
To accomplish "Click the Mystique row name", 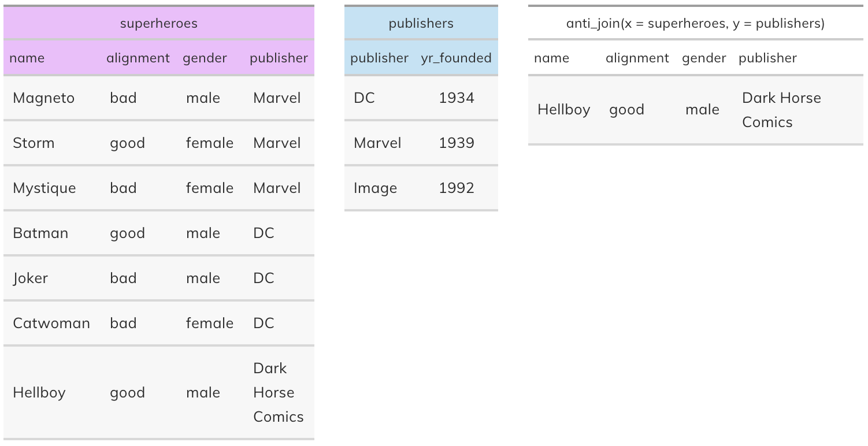I will pos(44,188).
